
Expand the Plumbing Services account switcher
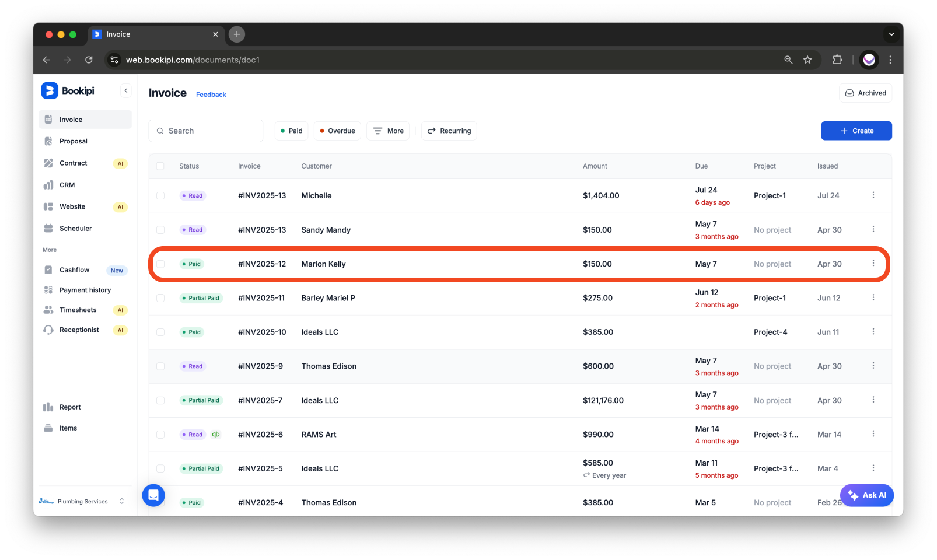pos(82,501)
